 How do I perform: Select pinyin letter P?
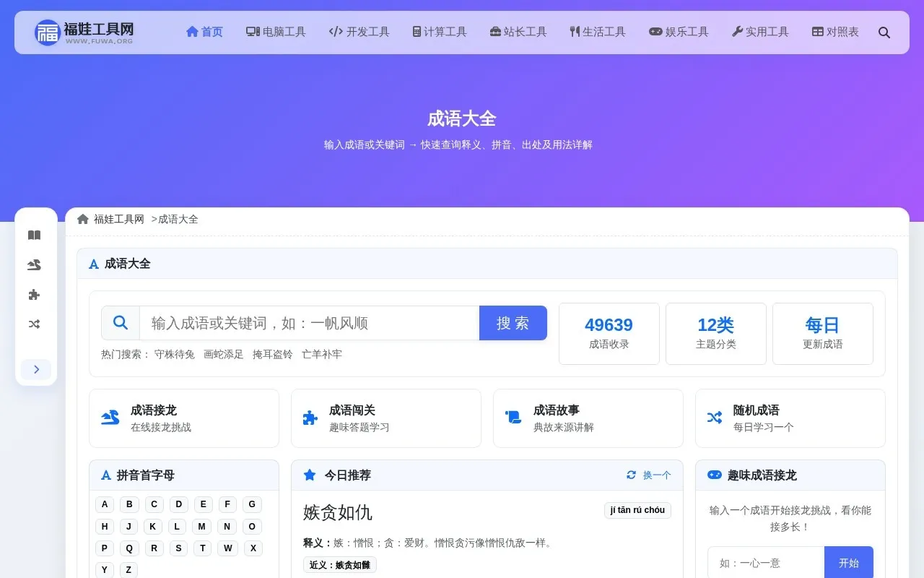click(105, 548)
